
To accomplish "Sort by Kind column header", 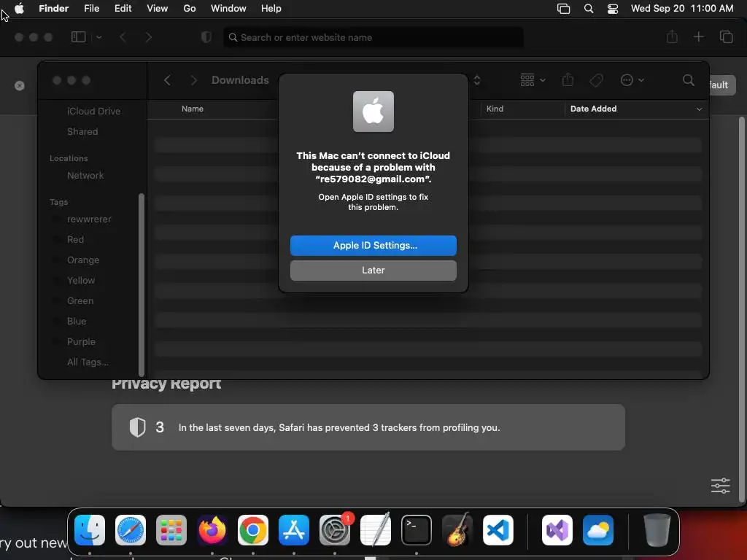I will click(495, 109).
